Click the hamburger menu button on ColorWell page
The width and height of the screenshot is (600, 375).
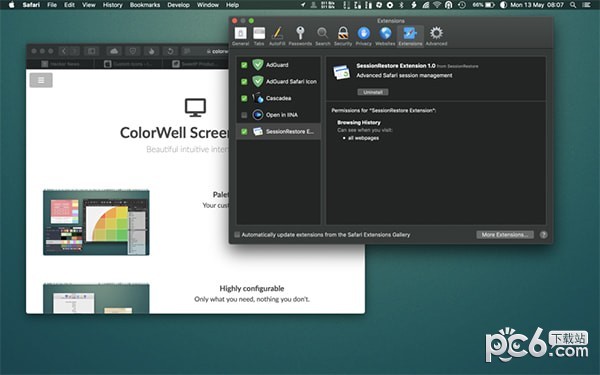(x=41, y=80)
